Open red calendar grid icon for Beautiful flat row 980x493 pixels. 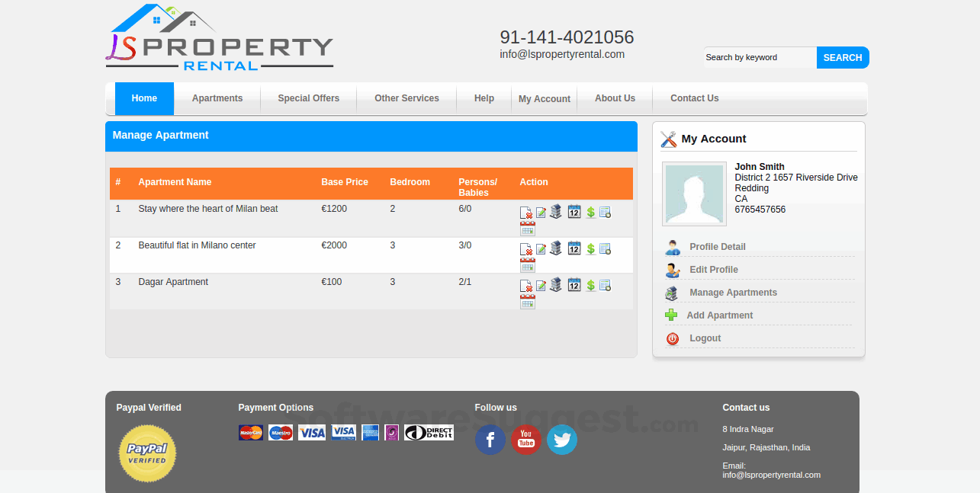[528, 265]
